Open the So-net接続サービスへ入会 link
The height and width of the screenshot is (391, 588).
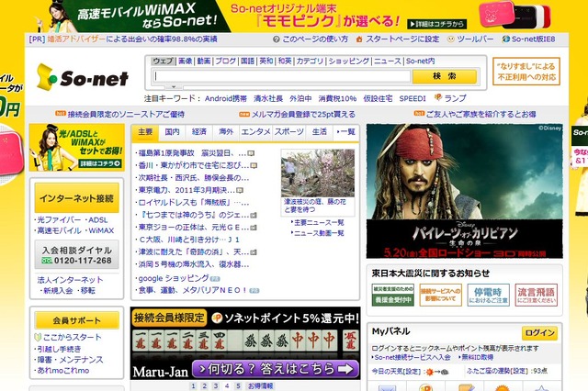click(413, 357)
